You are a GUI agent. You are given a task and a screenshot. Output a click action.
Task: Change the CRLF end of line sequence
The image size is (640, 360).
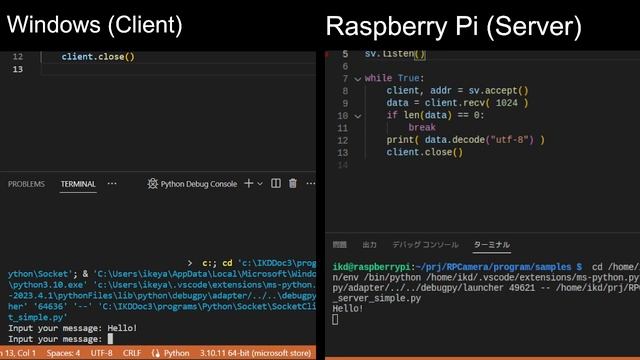pyautogui.click(x=132, y=353)
